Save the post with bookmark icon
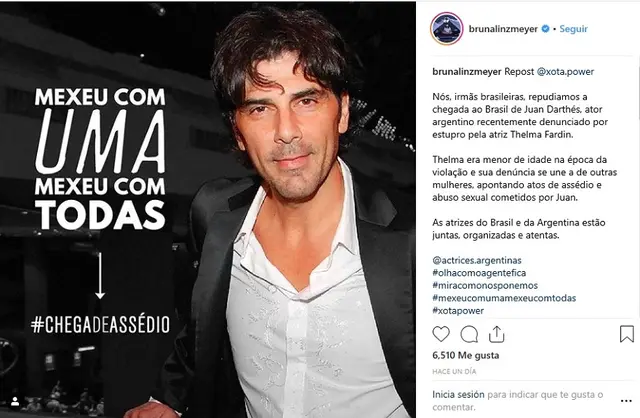 [x=627, y=334]
